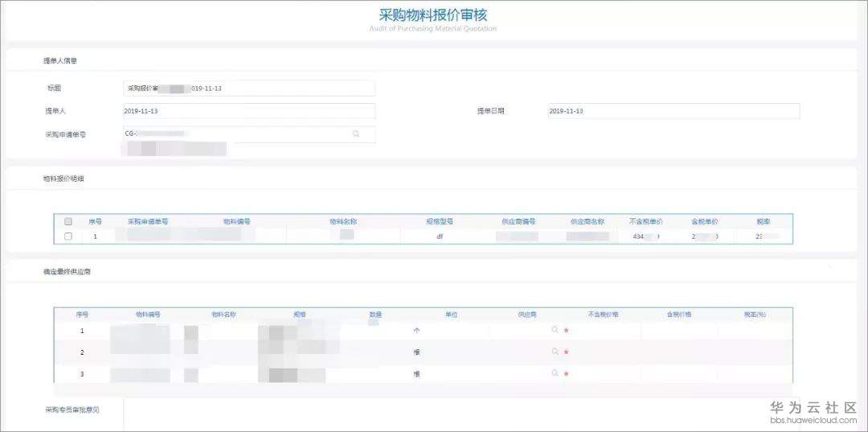Click the 含税单价 column header
Viewport: 868px width, 432px height.
[705, 221]
